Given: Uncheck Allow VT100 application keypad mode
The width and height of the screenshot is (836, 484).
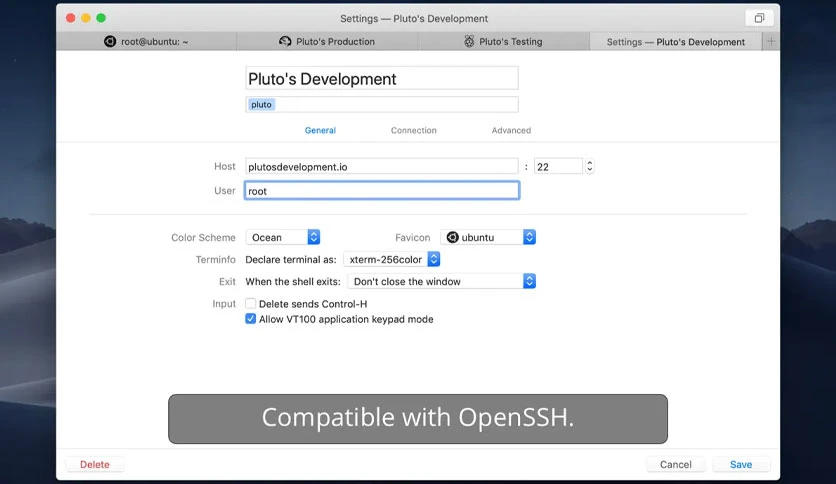Looking at the screenshot, I should click(251, 319).
